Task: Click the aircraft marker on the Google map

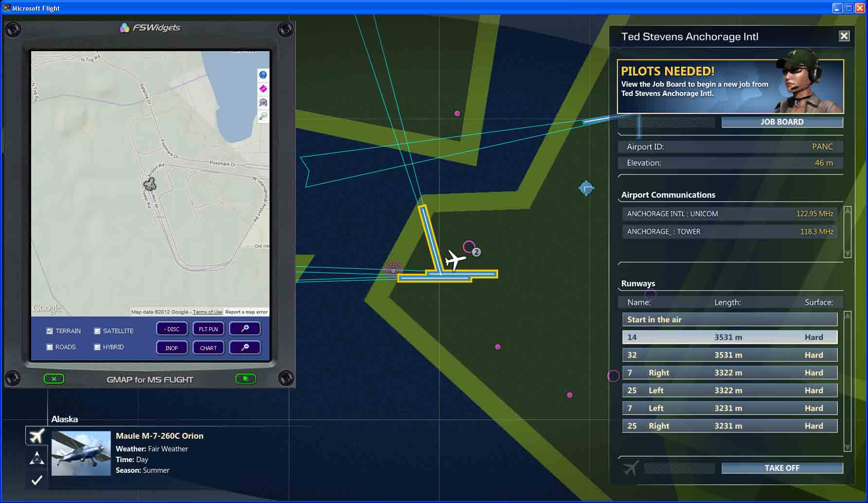Action: coord(149,184)
